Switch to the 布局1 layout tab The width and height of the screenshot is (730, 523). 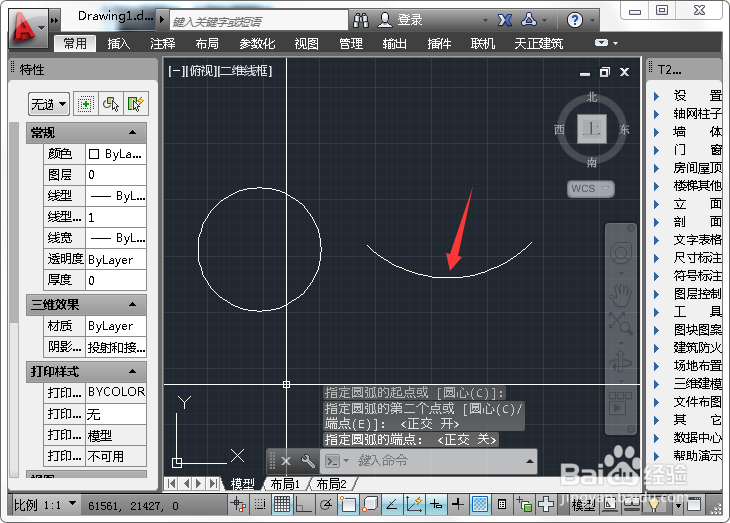[x=285, y=484]
